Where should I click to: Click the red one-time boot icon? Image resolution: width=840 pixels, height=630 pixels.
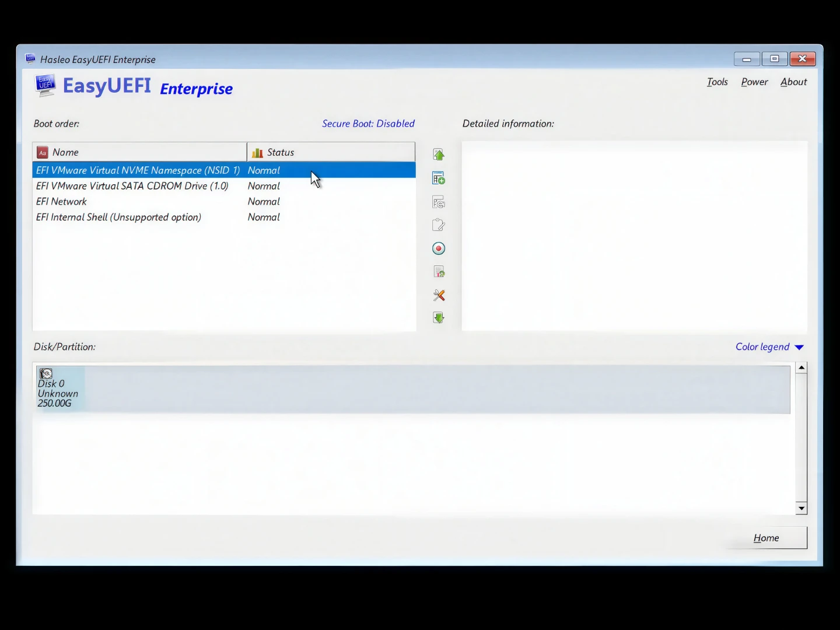tap(439, 249)
